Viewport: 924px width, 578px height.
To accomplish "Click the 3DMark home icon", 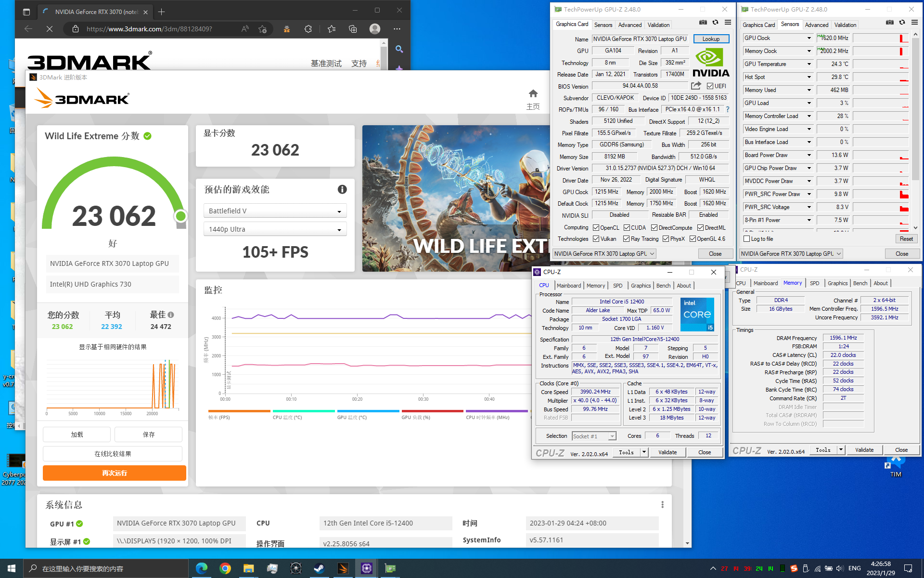I will [x=533, y=93].
